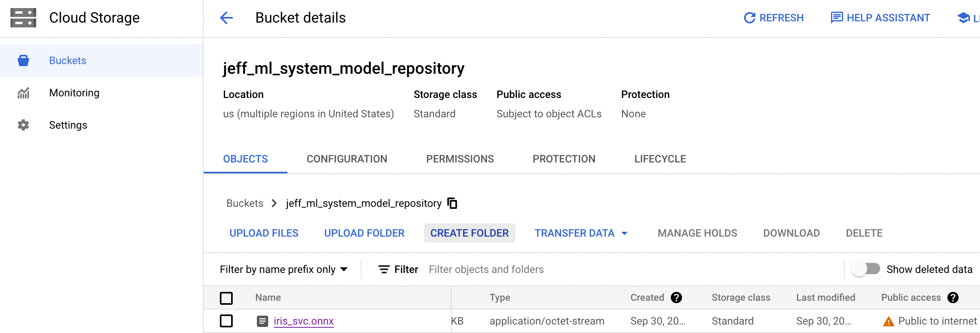Click the help icon beside Public access column
The width and height of the screenshot is (980, 333).
953,298
